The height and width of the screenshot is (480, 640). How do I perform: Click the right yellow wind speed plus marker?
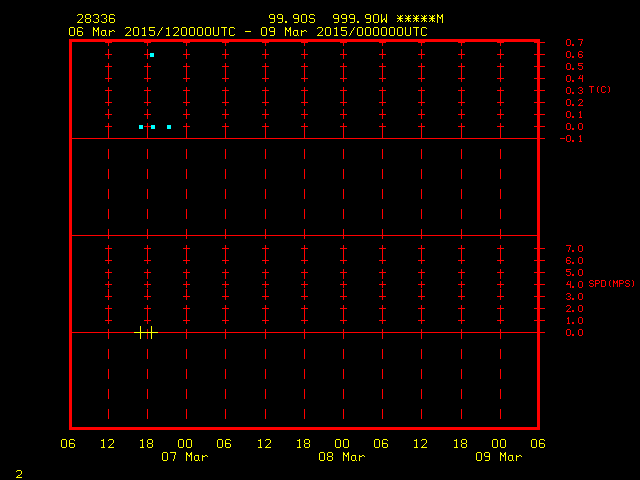[x=151, y=333]
